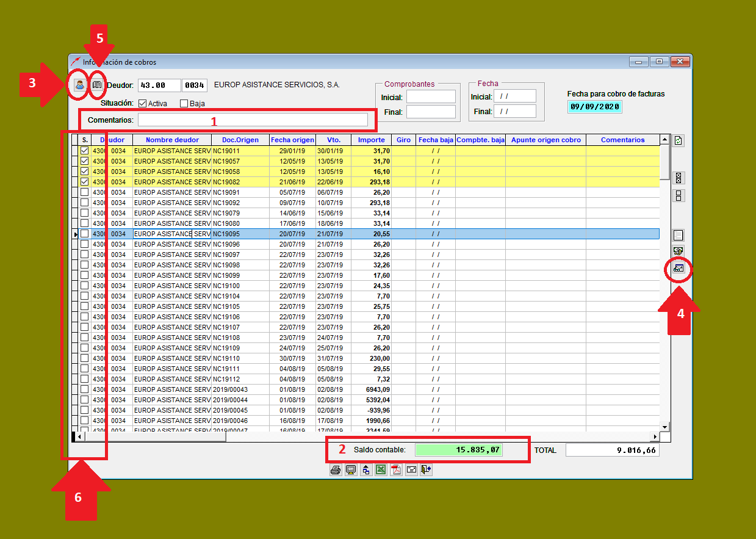Click the Fecha baja column header
Image resolution: width=756 pixels, height=539 pixels.
pos(436,140)
